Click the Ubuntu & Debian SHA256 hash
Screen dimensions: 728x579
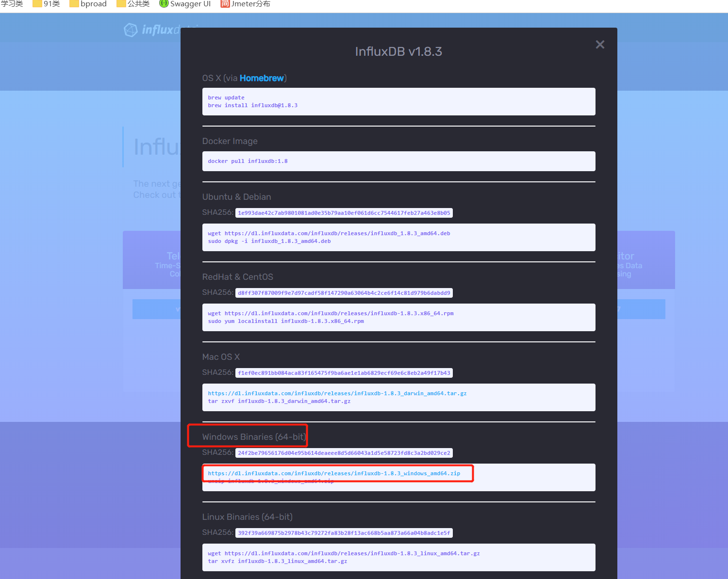344,213
